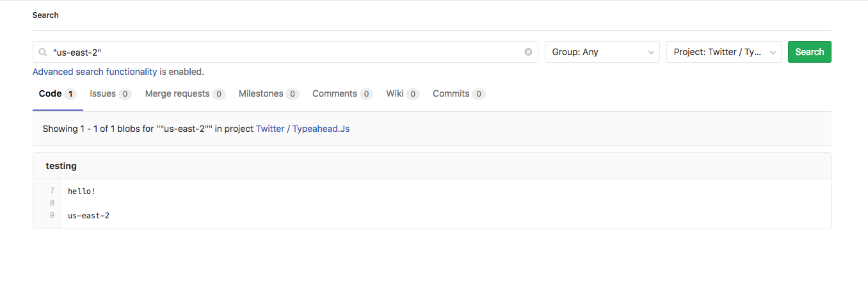Image resolution: width=868 pixels, height=299 pixels.
Task: Jump to line number 9
Action: 52,216
